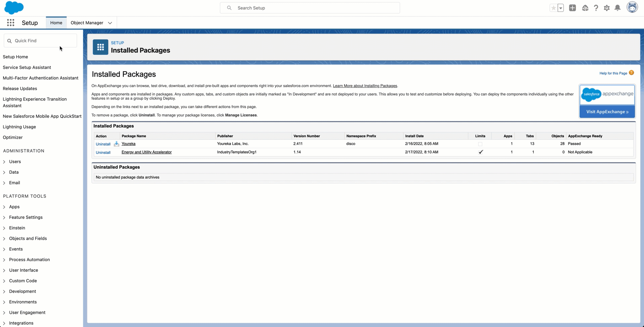Open the Youreka package link
The height and width of the screenshot is (327, 644).
coord(128,144)
